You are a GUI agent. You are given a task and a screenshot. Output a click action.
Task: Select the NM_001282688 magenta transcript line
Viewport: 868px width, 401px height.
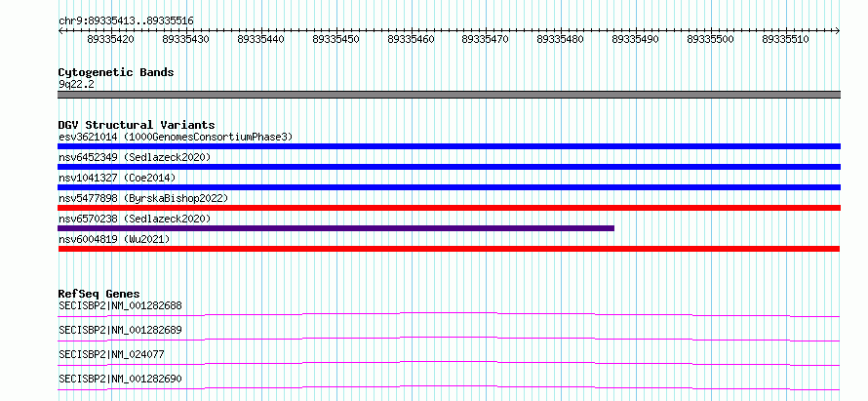(449, 314)
